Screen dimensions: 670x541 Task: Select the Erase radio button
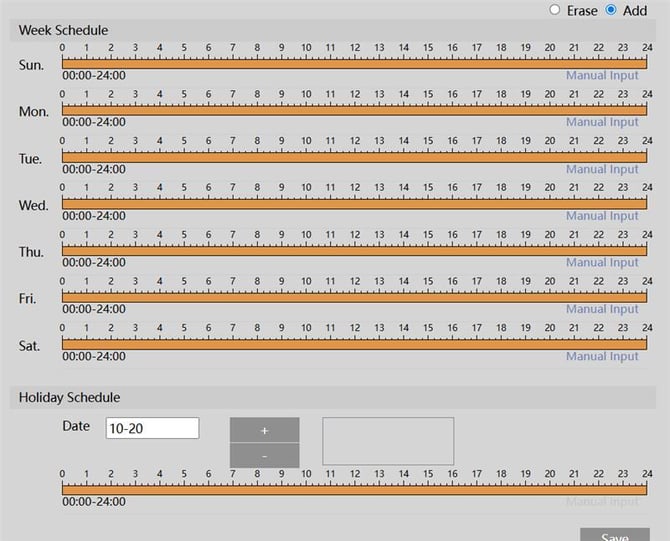click(x=555, y=10)
